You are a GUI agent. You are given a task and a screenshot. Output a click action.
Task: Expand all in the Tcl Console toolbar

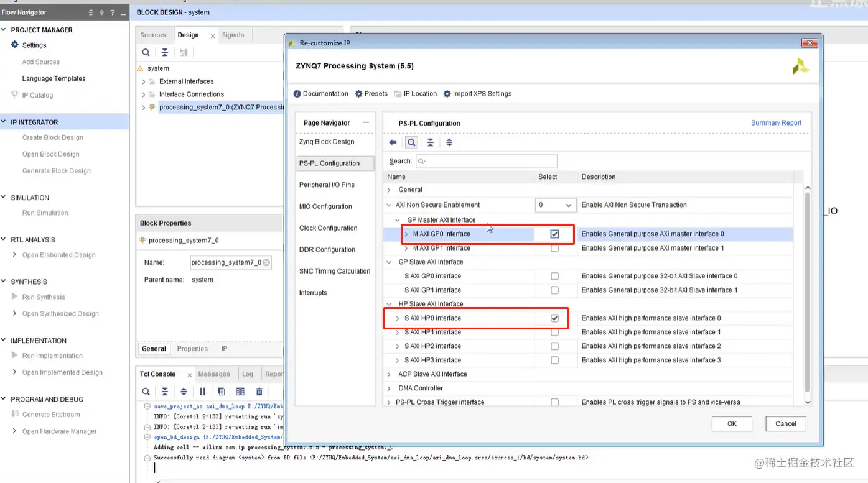click(184, 392)
